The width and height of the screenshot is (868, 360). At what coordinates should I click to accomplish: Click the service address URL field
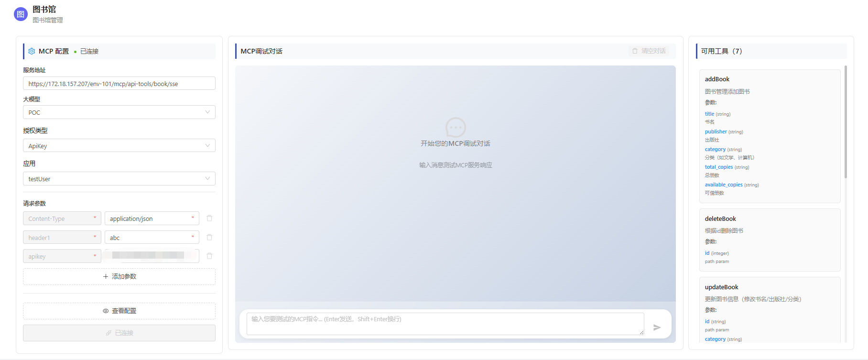(x=119, y=84)
